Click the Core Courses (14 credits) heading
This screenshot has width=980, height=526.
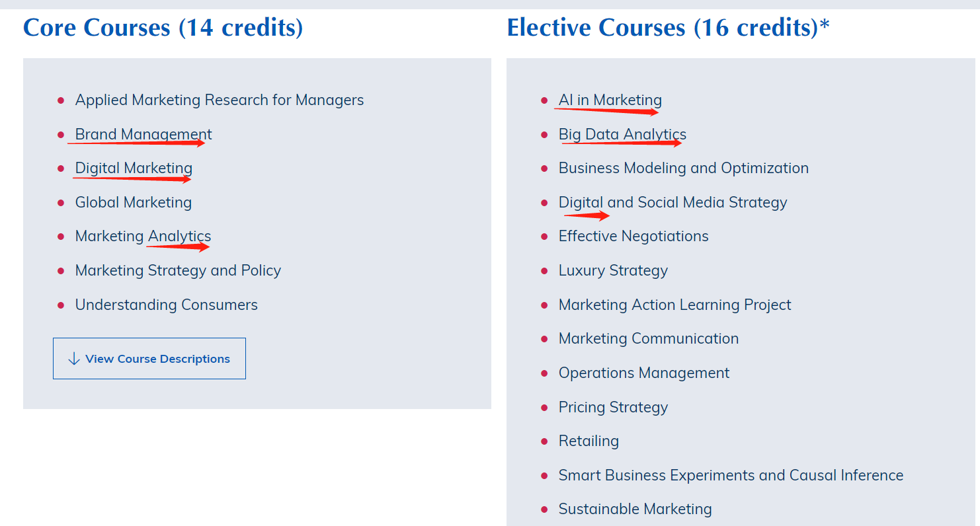click(x=163, y=28)
